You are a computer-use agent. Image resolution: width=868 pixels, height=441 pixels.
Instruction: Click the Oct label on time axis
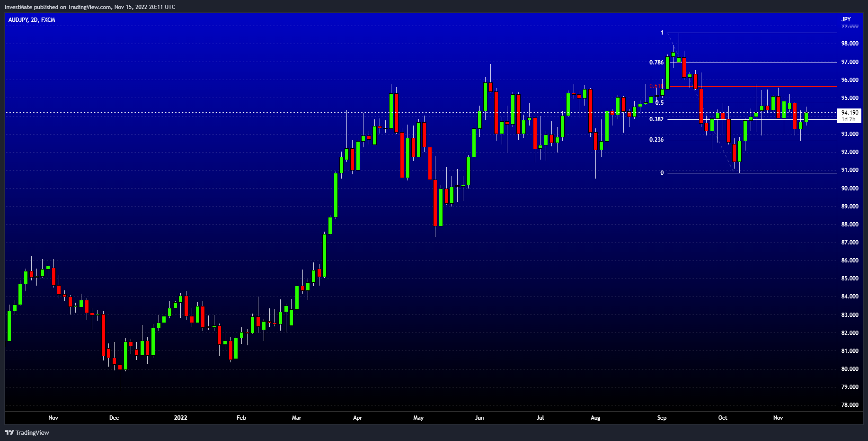point(723,418)
